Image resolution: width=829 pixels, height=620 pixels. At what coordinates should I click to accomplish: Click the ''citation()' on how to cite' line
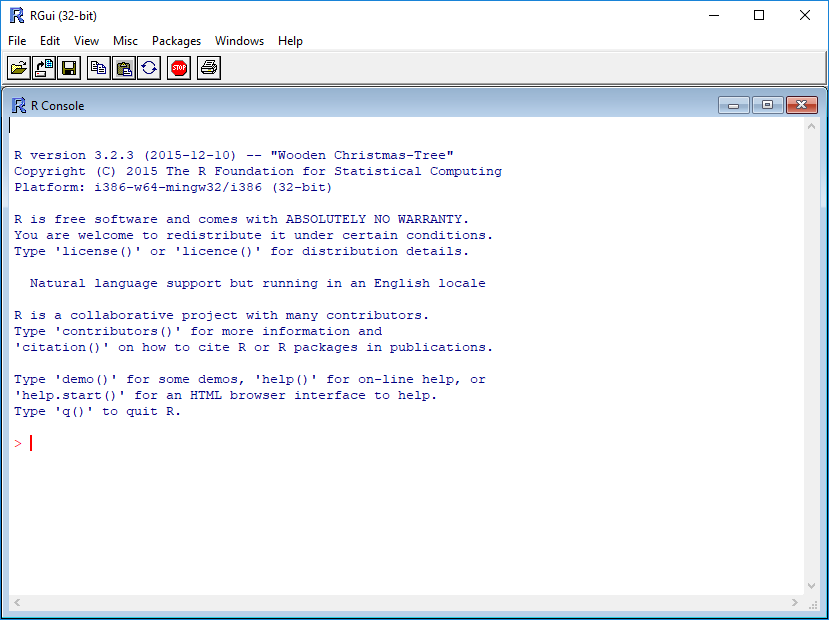pos(253,347)
